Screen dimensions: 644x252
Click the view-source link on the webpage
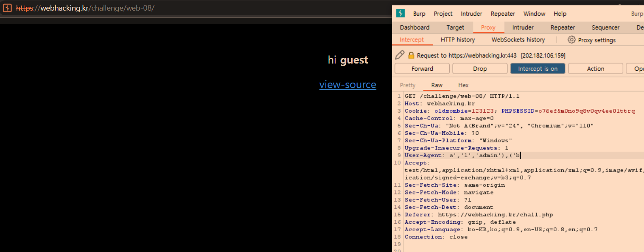click(347, 85)
